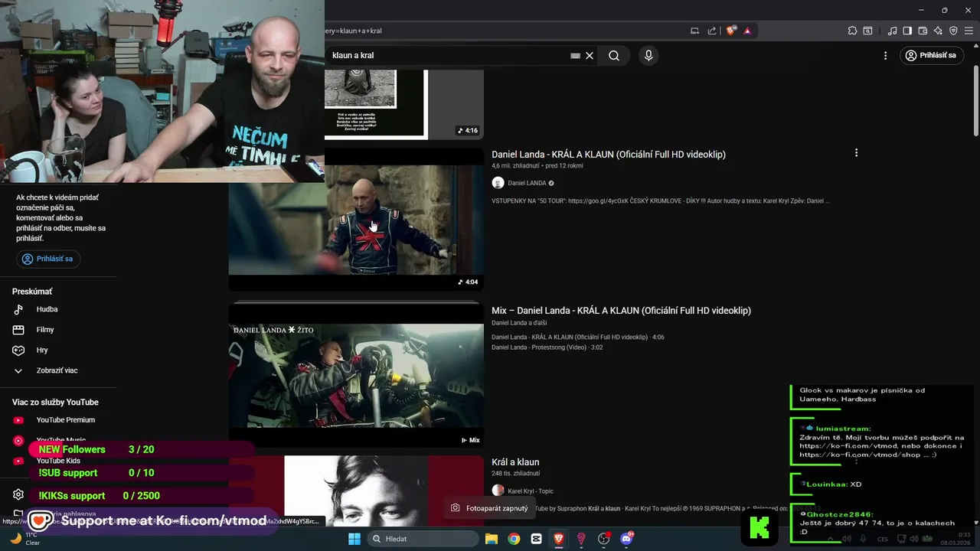This screenshot has width=980, height=551.
Task: Click the install-app icon in address bar
Action: coord(695,31)
